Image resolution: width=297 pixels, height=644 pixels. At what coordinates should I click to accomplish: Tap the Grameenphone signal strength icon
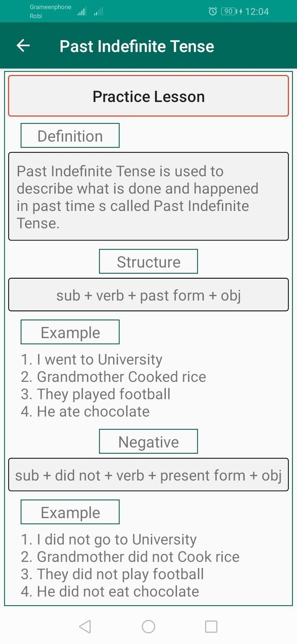(x=81, y=11)
